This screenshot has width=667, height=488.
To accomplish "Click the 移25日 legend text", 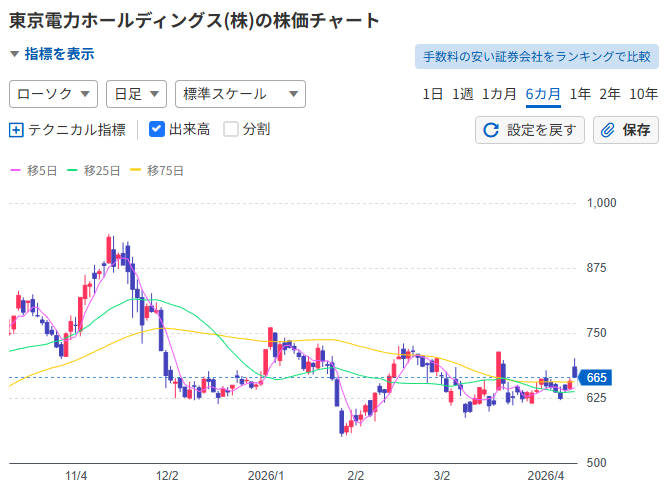I will tap(102, 171).
